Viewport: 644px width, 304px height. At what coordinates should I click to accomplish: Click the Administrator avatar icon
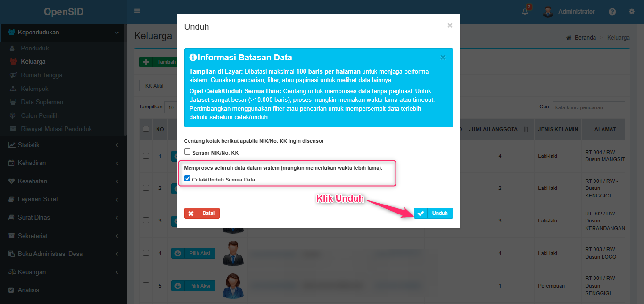tap(548, 12)
